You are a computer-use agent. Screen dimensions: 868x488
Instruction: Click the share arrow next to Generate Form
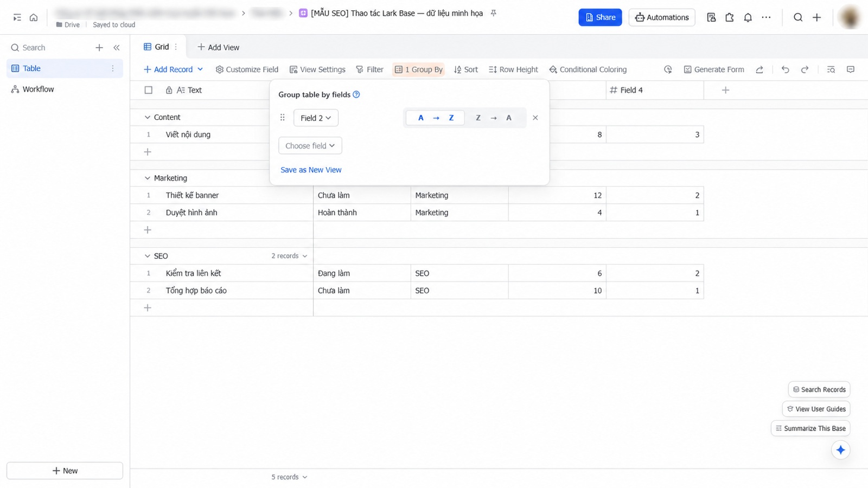tap(759, 69)
